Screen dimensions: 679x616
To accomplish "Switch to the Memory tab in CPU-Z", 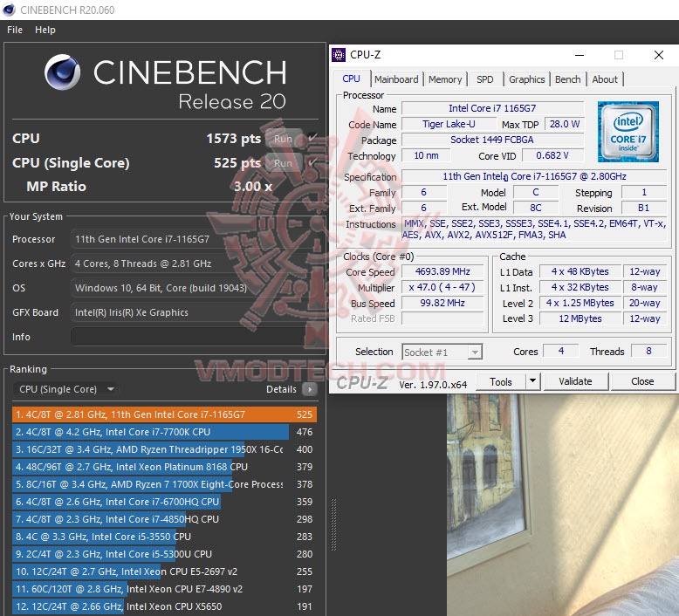I will [x=445, y=79].
